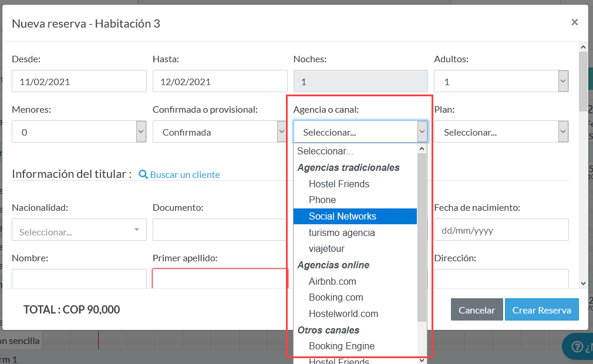Open the Adultos dropdown

(x=501, y=81)
